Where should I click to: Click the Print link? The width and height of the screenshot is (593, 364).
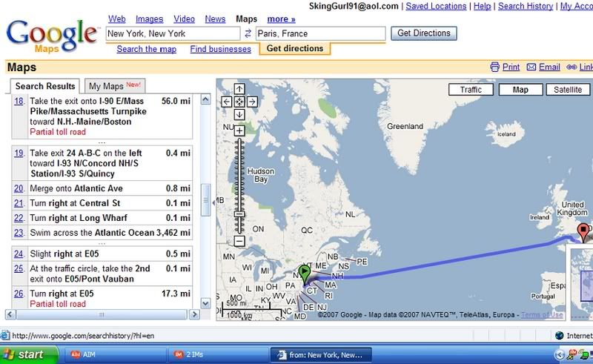pyautogui.click(x=511, y=67)
